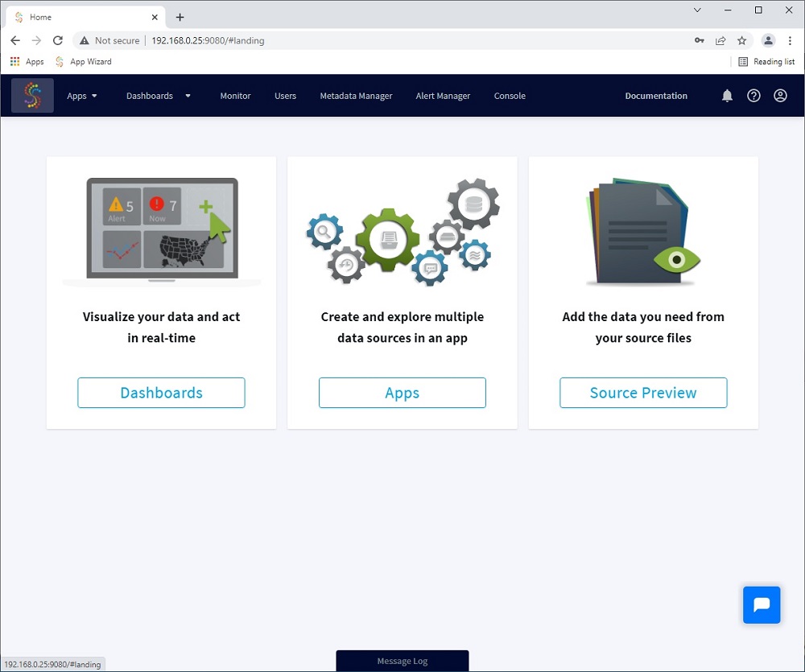This screenshot has width=805, height=672.
Task: Click the laptop dashboard illustration
Action: [162, 231]
